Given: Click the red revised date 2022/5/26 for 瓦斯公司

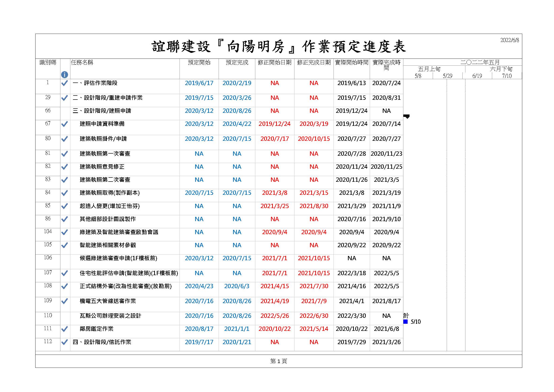Looking at the screenshot, I should 274,316.
